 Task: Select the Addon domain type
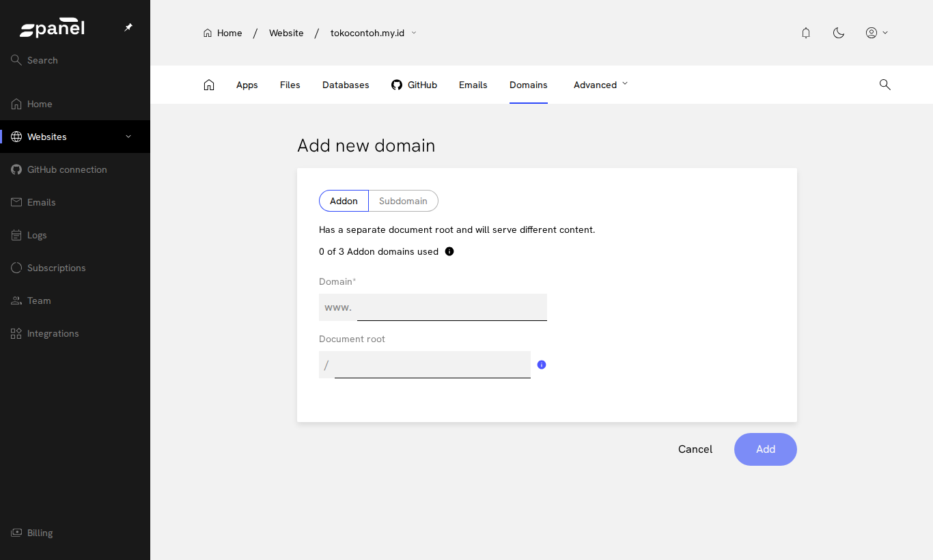point(344,201)
